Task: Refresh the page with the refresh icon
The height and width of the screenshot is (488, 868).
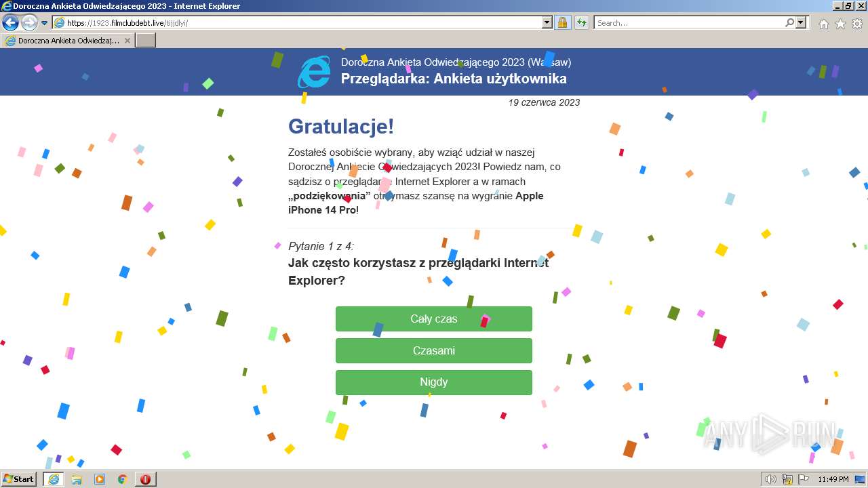Action: [581, 22]
